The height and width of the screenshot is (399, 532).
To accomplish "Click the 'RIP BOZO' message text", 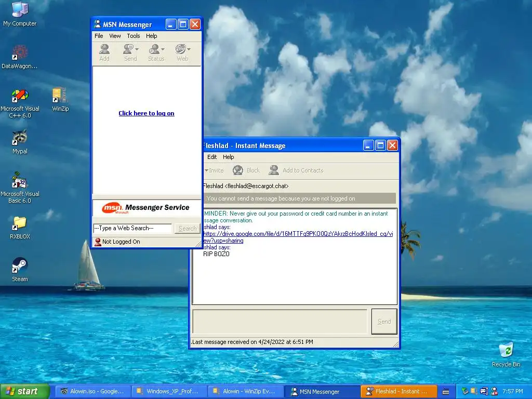I will point(216,254).
